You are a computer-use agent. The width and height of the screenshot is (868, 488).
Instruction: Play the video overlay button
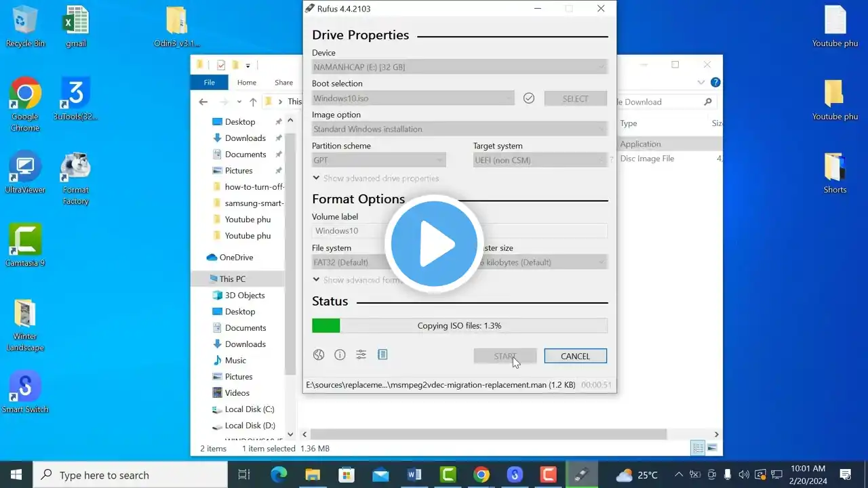pos(434,244)
